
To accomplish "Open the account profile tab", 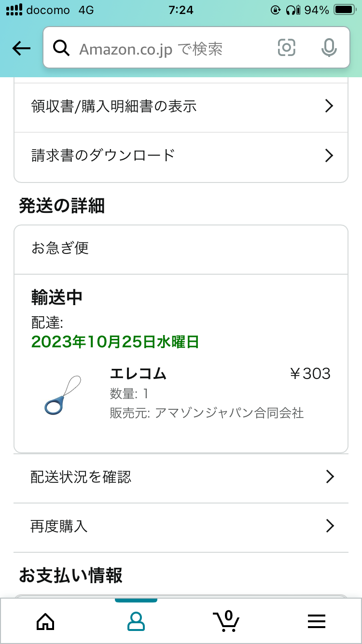I will coord(136,621).
